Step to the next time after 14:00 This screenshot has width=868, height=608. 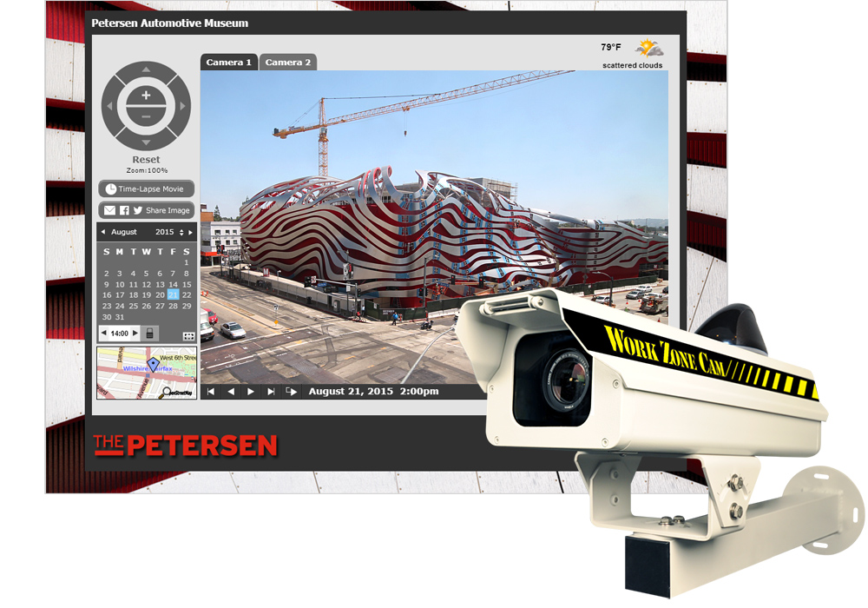click(135, 334)
